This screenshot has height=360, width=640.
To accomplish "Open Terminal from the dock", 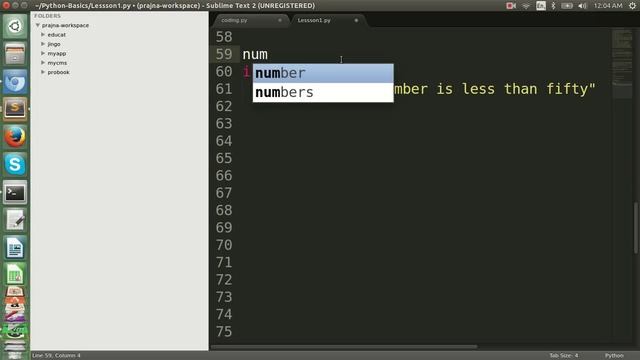I will (15, 192).
